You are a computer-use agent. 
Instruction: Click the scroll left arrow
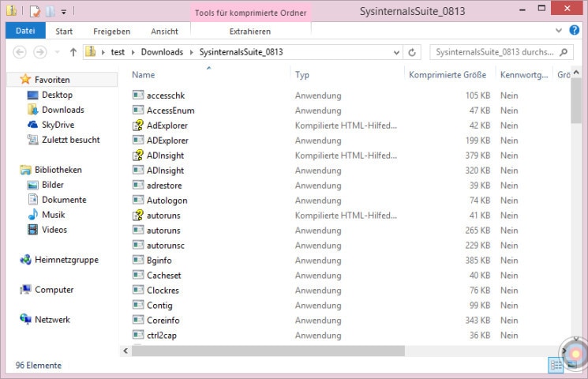coord(125,351)
